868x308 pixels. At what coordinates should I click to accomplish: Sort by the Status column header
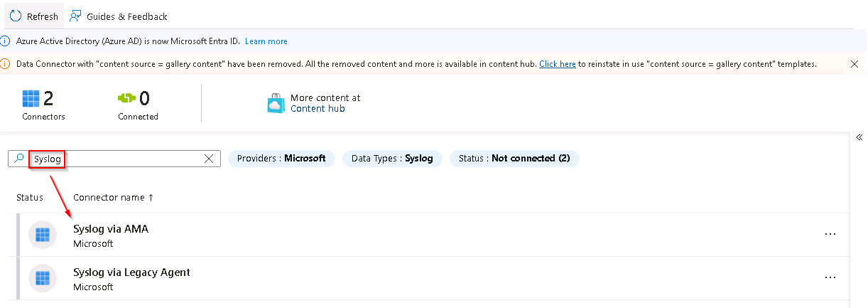pyautogui.click(x=30, y=198)
